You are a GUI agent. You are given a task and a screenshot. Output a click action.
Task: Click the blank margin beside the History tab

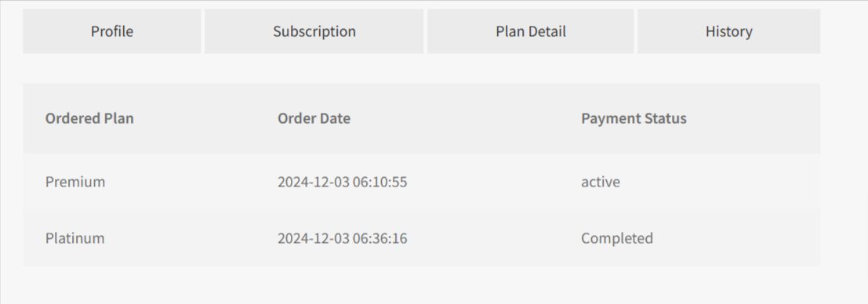click(844, 31)
